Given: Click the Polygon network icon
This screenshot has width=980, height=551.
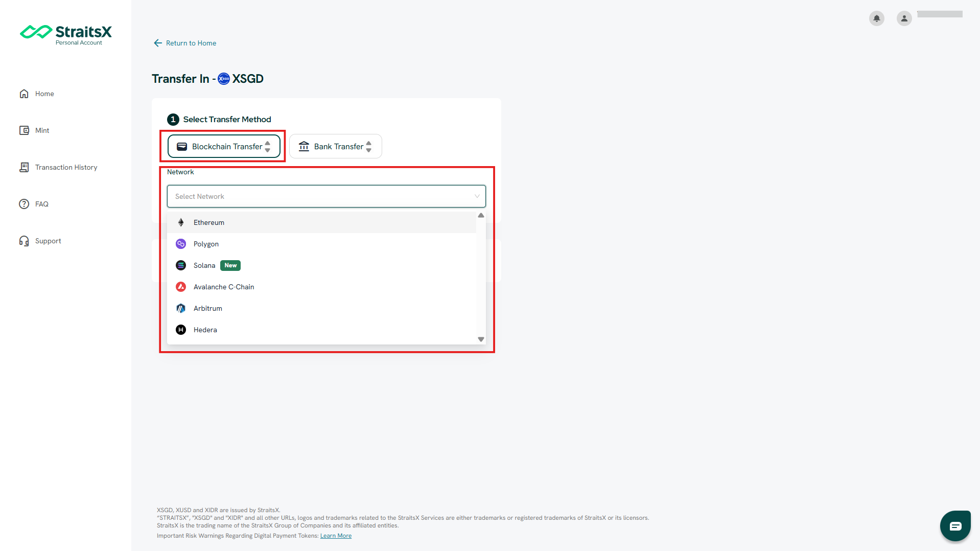Looking at the screenshot, I should [181, 244].
